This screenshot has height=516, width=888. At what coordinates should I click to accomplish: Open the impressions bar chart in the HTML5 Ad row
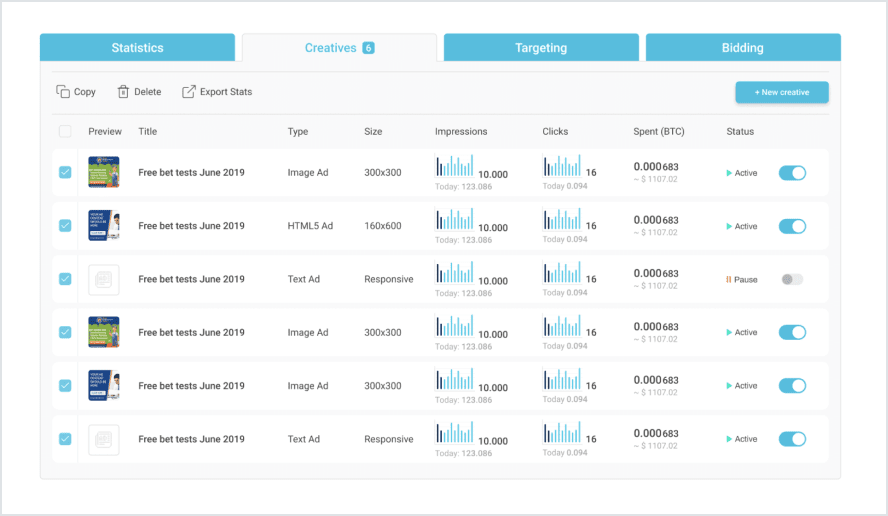454,219
